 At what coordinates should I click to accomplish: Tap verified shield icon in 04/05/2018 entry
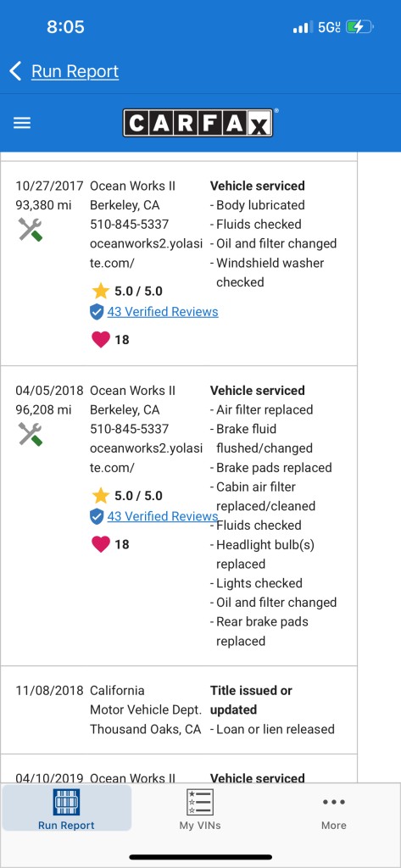tap(97, 517)
